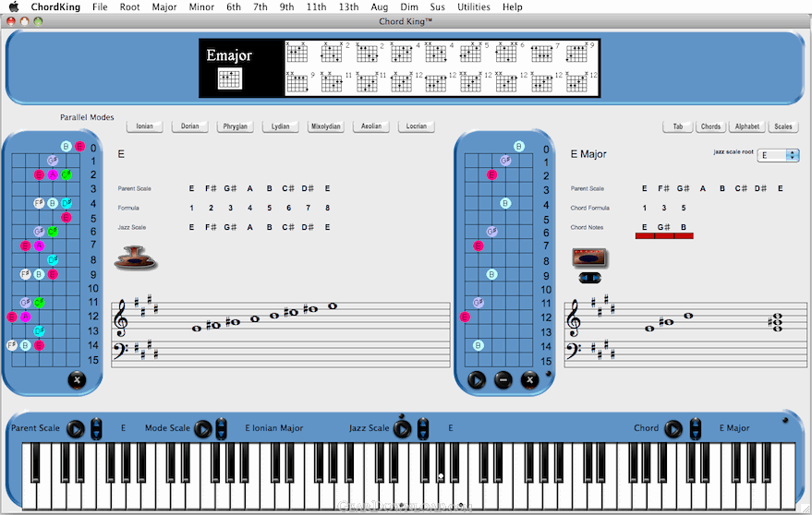Click the Alphabet button
Screen dimensions: 812x515
coord(747,126)
